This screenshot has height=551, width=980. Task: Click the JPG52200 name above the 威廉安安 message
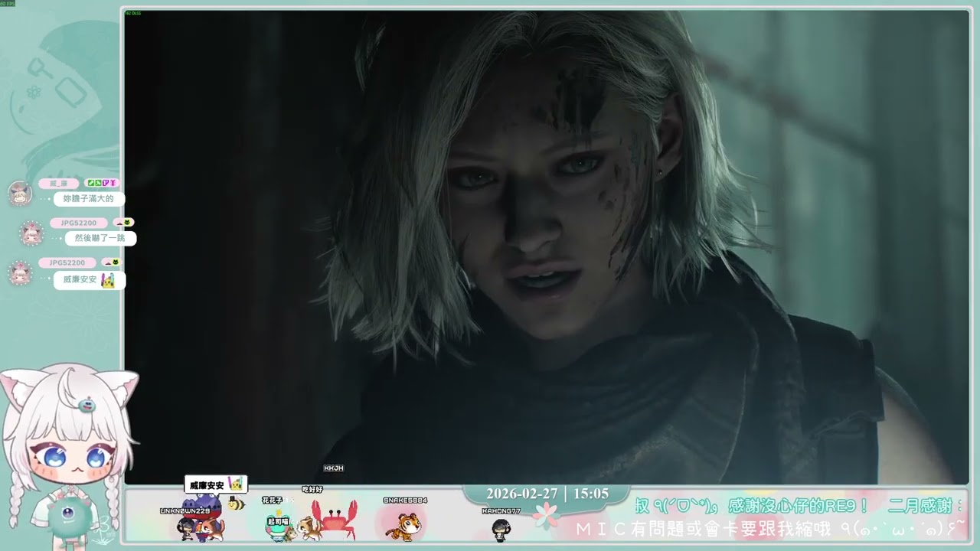tap(67, 262)
